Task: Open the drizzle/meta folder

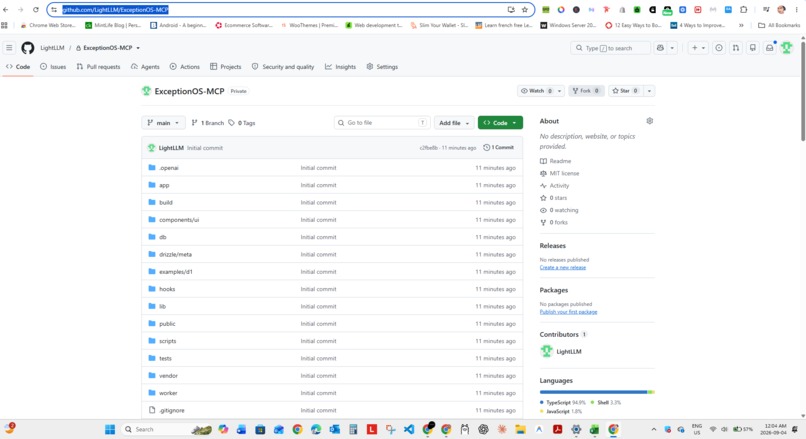Action: coord(175,254)
